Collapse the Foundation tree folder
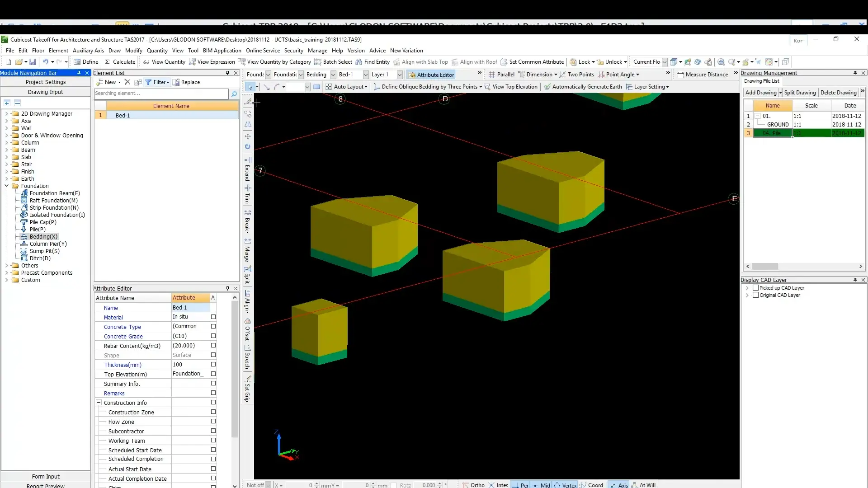The width and height of the screenshot is (868, 488). coord(7,186)
